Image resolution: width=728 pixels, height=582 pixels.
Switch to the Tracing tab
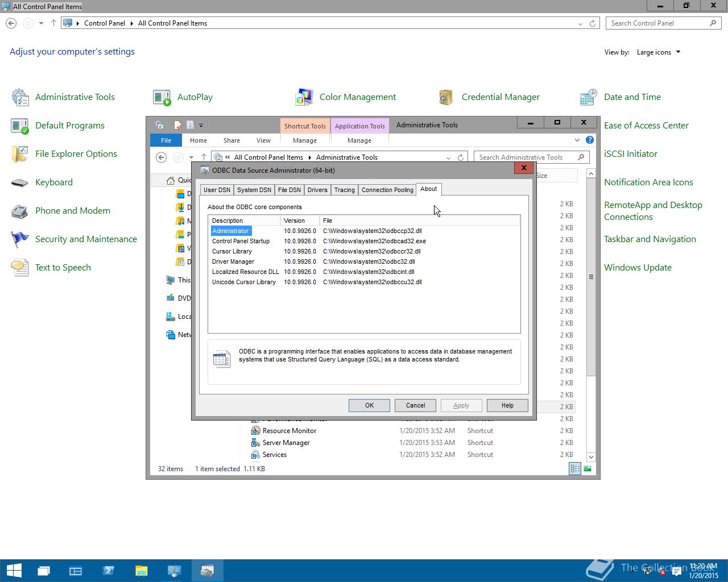coord(345,190)
